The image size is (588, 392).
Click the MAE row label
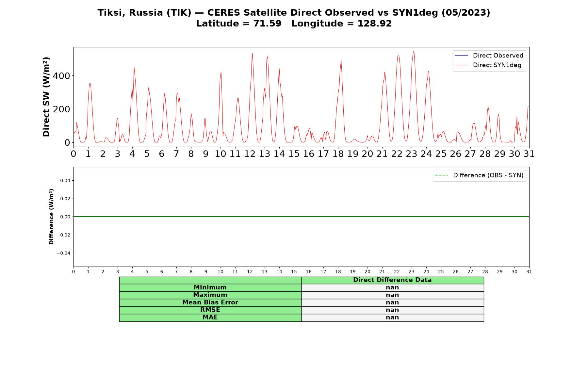tap(210, 318)
